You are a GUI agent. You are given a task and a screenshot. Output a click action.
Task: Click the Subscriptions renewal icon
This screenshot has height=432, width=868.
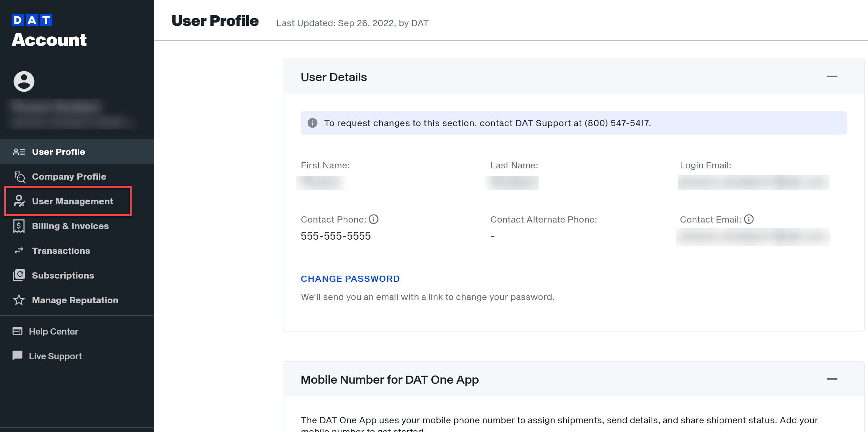pyautogui.click(x=19, y=275)
